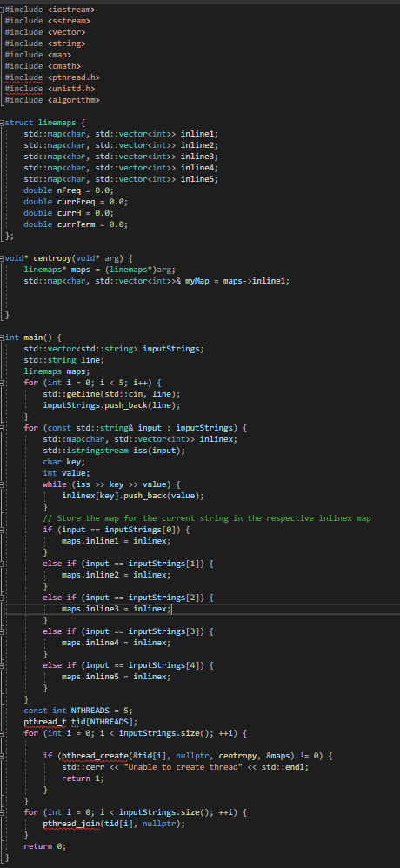This screenshot has height=868, width=400.
Task: Click the 'double currH = 0.0;' line
Action: click(69, 213)
